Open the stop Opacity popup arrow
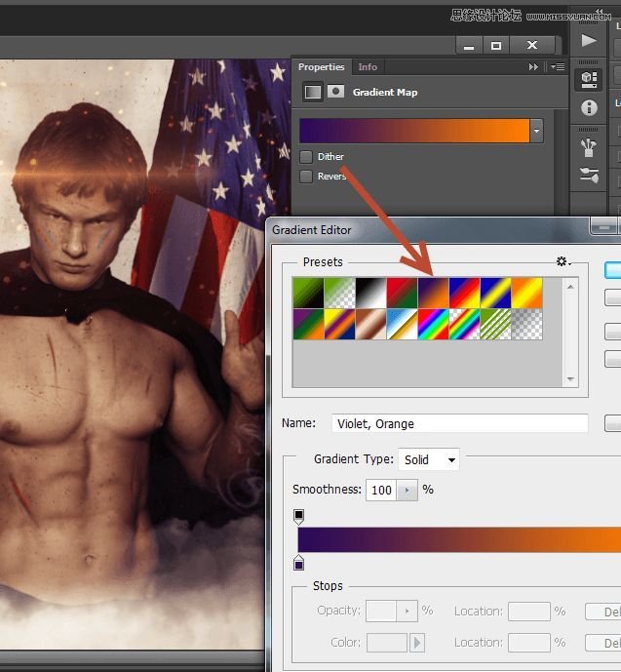Image resolution: width=621 pixels, height=672 pixels. tap(408, 611)
